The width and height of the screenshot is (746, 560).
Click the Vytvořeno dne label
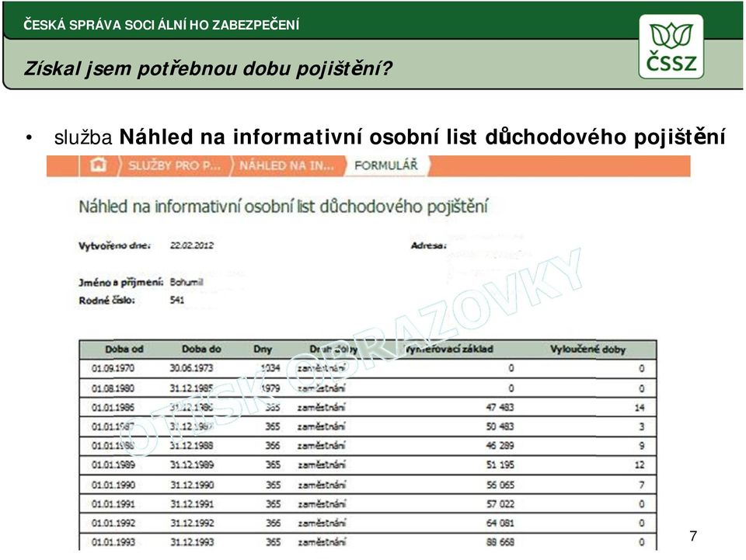pos(115,245)
